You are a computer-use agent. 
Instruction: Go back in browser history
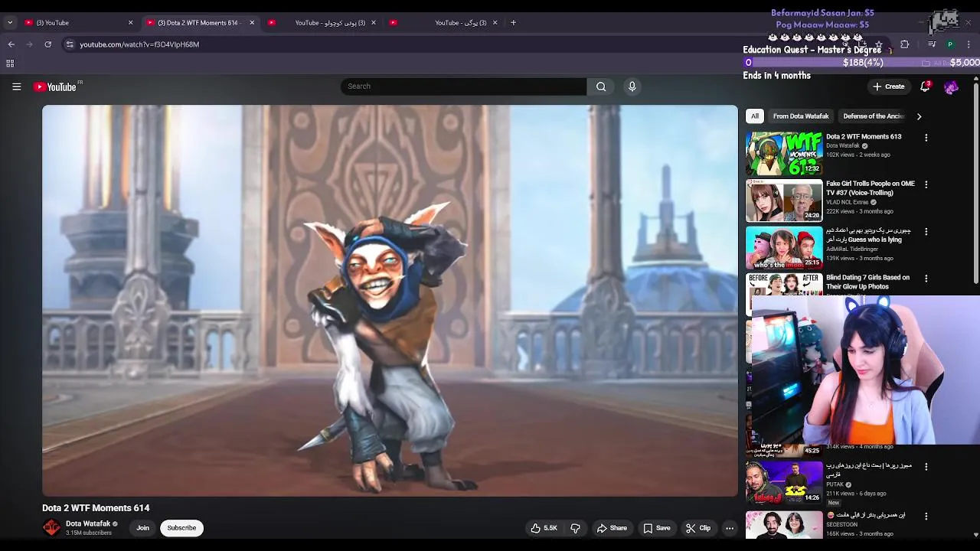[x=11, y=44]
